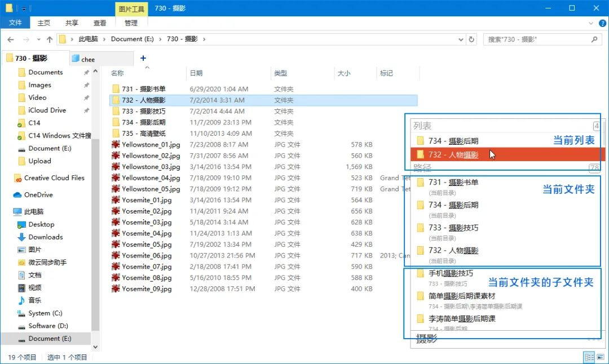Select 734 - 摄影后期 in 列表 results
The image size is (609, 364).
pos(507,141)
